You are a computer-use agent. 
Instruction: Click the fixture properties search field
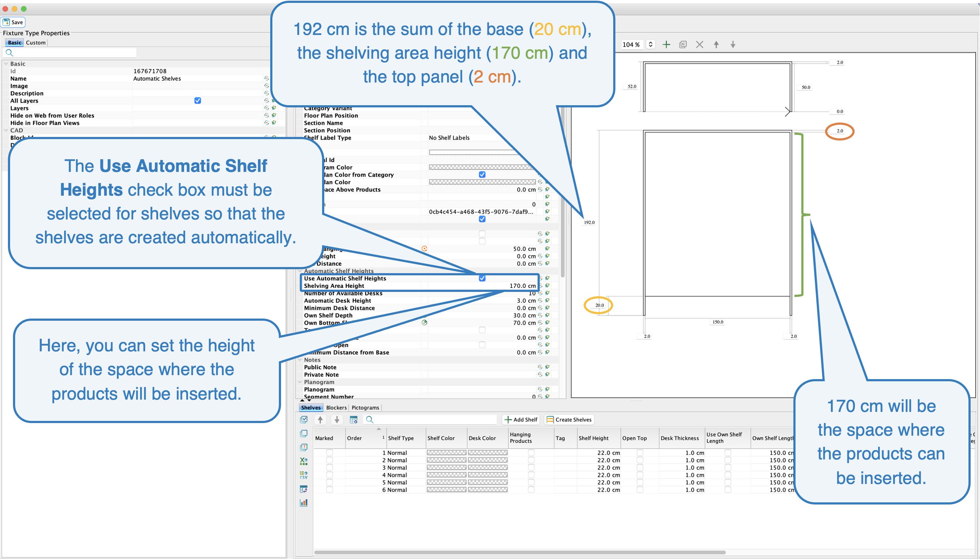(x=70, y=53)
